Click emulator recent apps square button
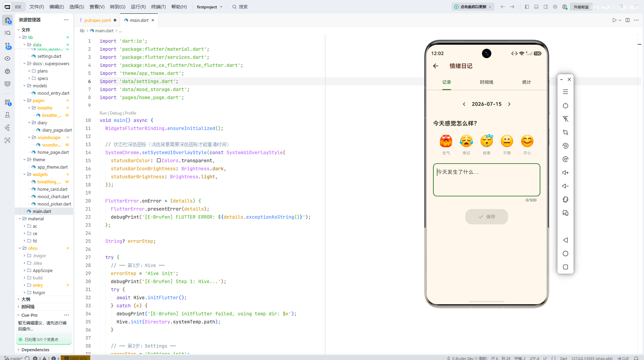Screen dimensions: 644x360 [566, 267]
